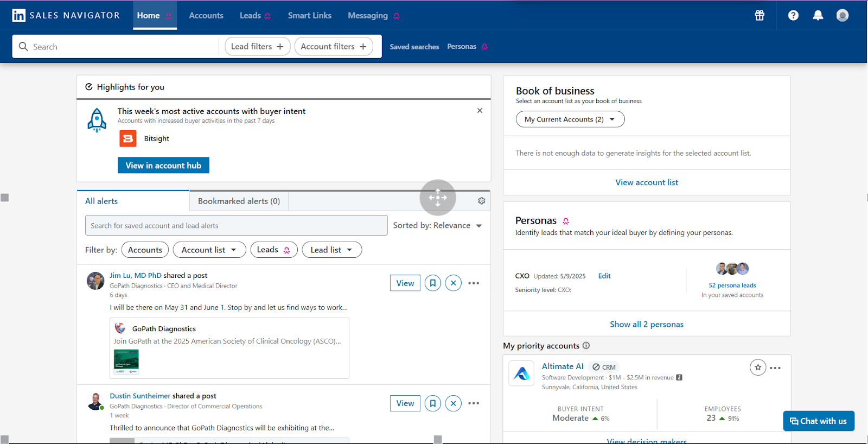Open the Leads menu item

tap(256, 15)
